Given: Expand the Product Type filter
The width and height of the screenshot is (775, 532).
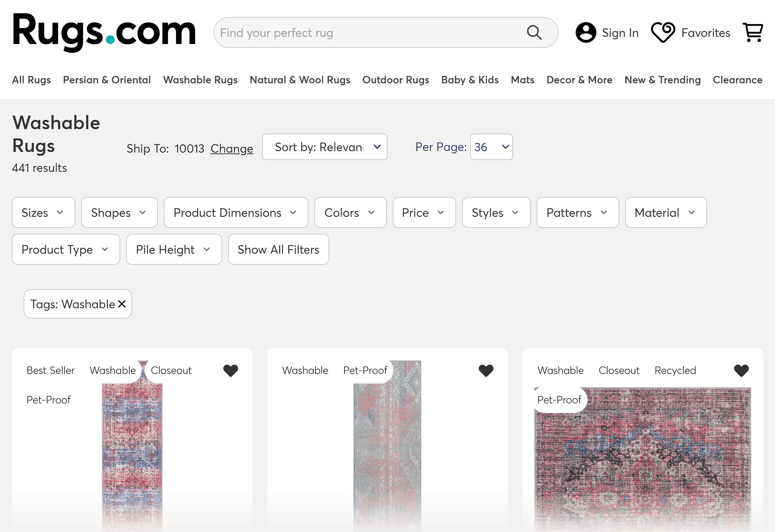Looking at the screenshot, I should point(66,249).
